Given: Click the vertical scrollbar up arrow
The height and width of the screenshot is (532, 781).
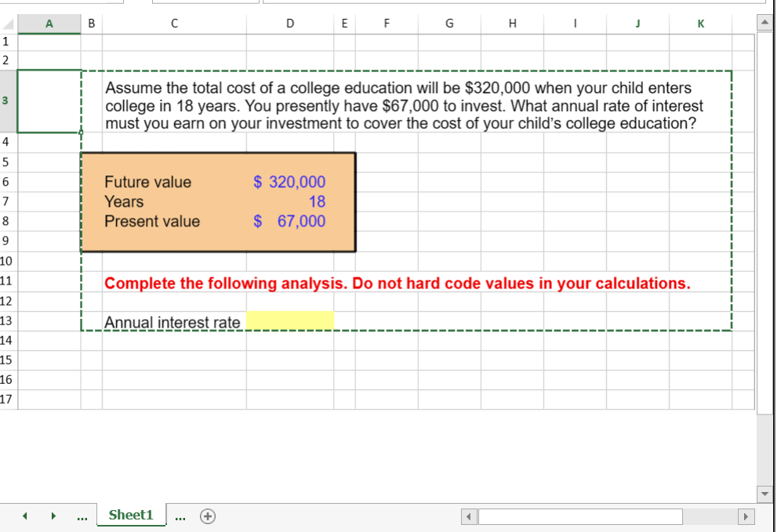Looking at the screenshot, I should tap(764, 21).
